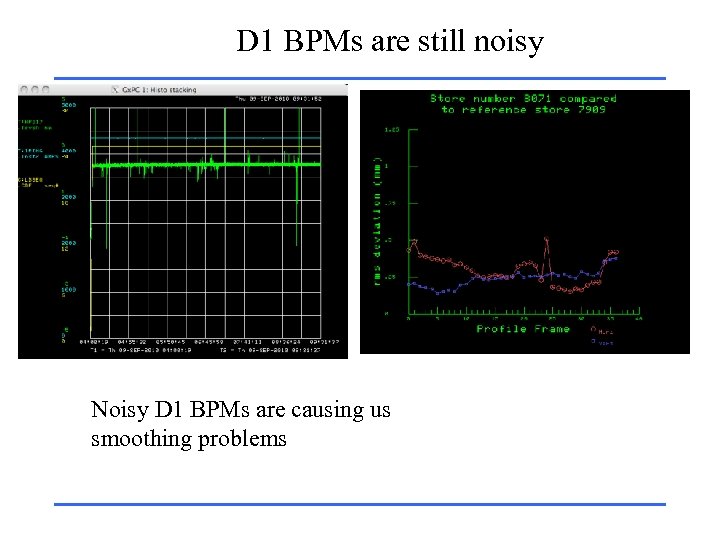Click the blue square Vert legend marker
This screenshot has width=720, height=540.
click(593, 341)
